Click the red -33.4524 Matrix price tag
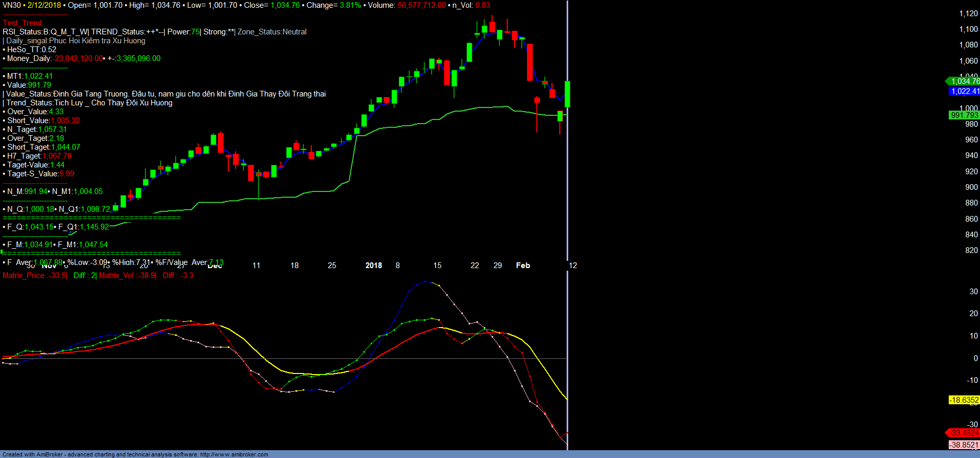Image resolution: width=980 pixels, height=458 pixels. click(964, 433)
